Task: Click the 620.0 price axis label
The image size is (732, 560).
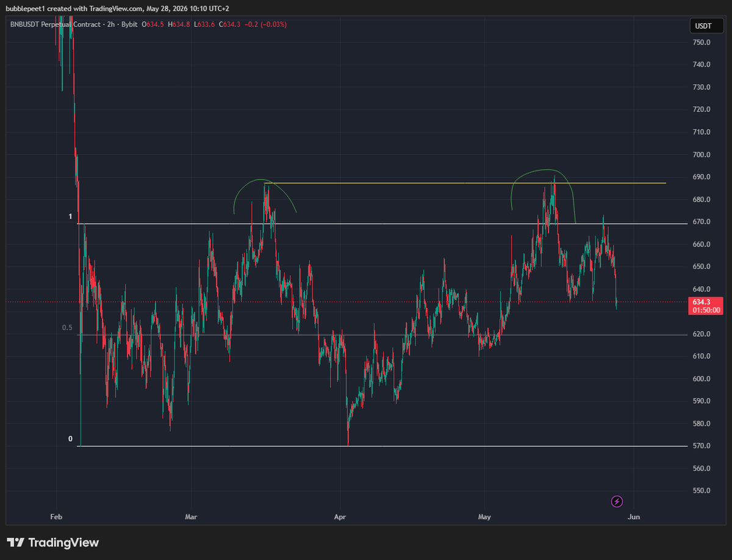Action: [701, 334]
